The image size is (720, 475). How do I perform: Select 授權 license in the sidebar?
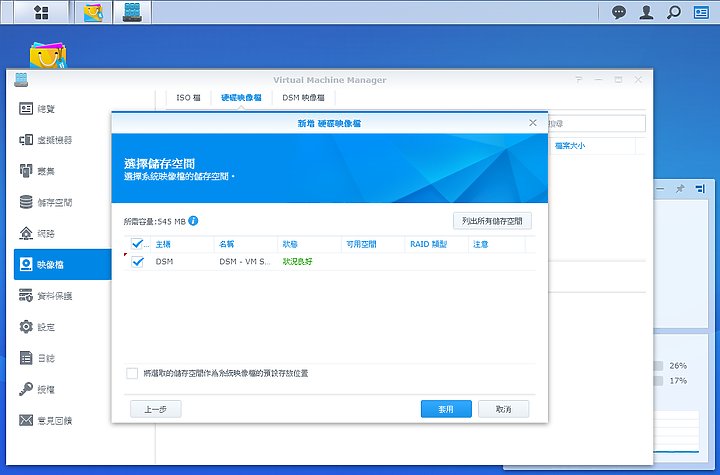point(62,390)
